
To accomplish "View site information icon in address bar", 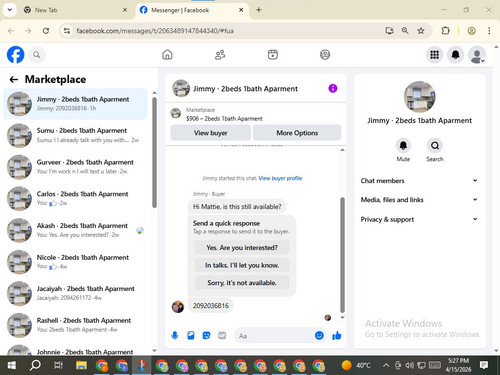I will (67, 31).
